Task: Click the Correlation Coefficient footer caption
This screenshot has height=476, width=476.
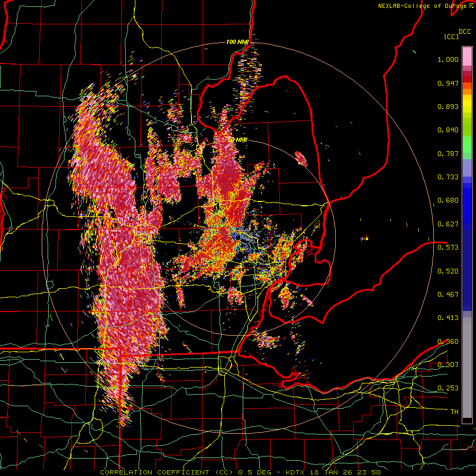Action: (x=240, y=472)
